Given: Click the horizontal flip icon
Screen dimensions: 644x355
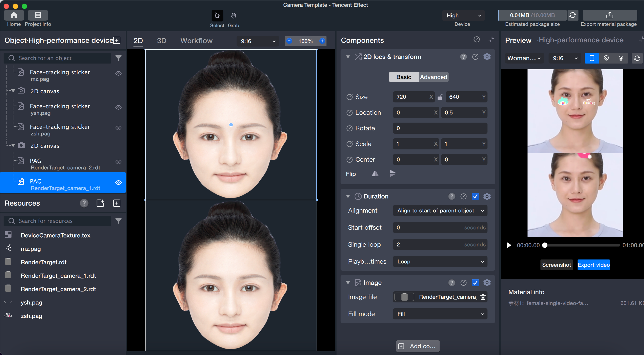Looking at the screenshot, I should point(375,174).
